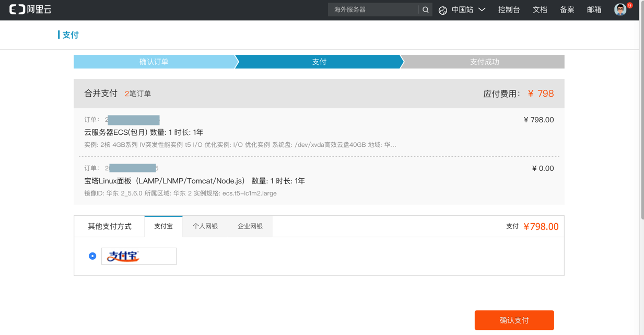Switch to the 支付宝 tab
Viewport: 644px width, 335px height.
pos(163,226)
